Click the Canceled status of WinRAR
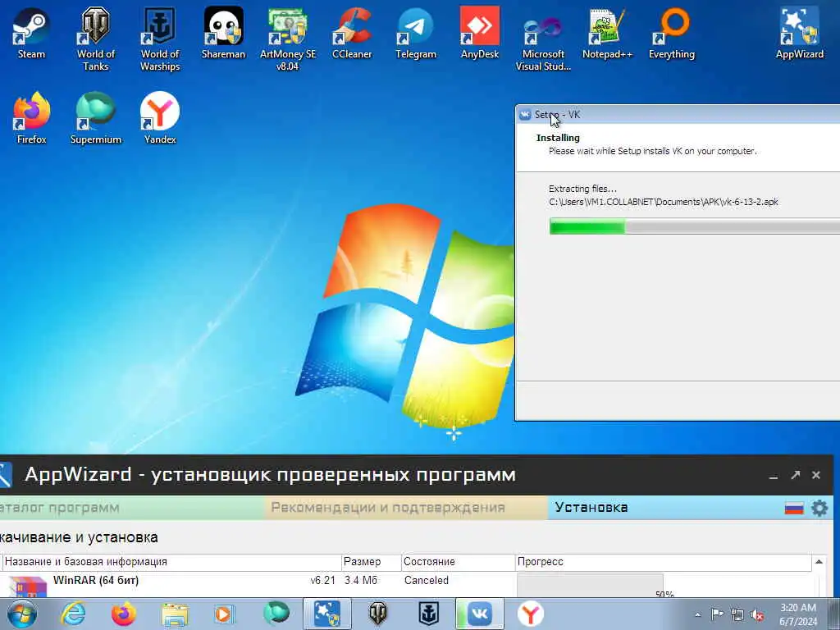Viewport: 840px width, 630px height. coord(427,581)
